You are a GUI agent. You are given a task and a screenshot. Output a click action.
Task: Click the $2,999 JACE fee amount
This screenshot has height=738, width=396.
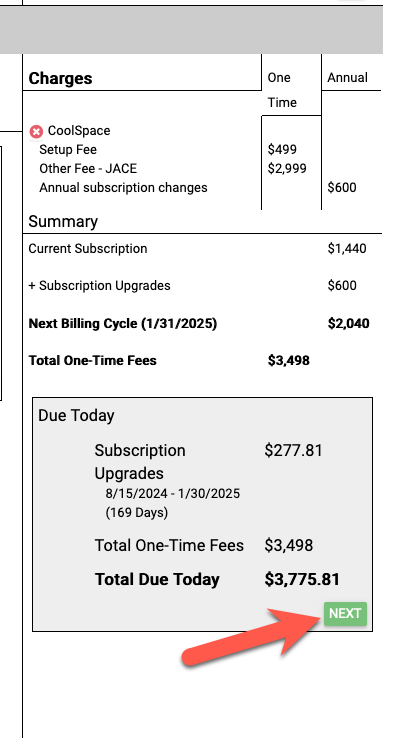(x=287, y=168)
